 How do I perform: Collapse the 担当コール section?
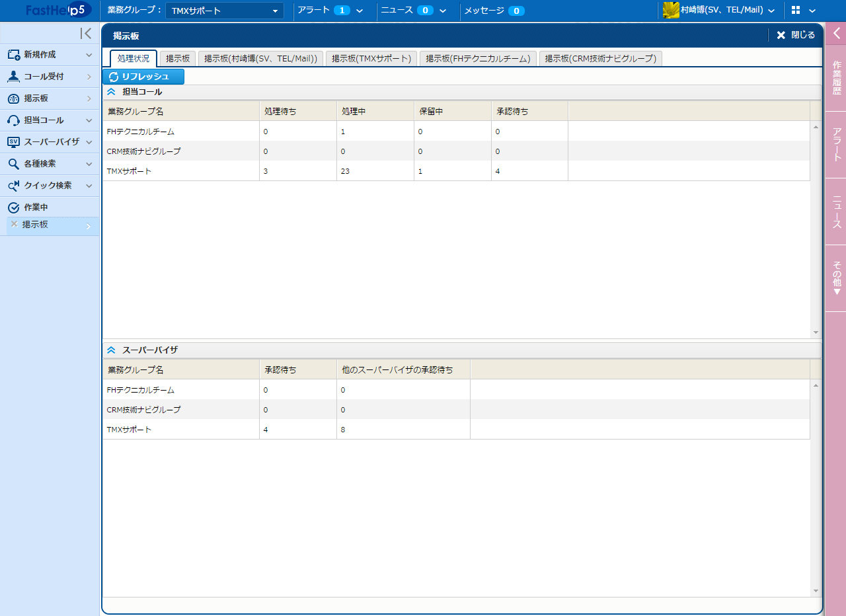coord(111,92)
